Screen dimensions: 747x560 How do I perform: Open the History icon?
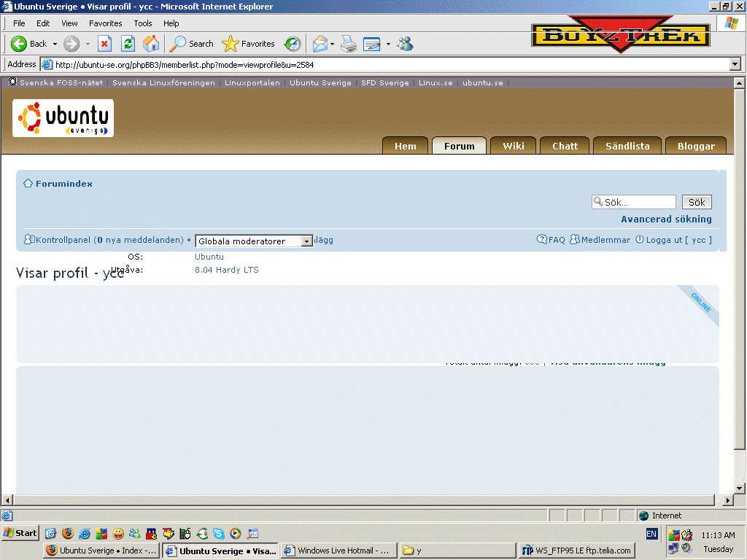tap(293, 44)
